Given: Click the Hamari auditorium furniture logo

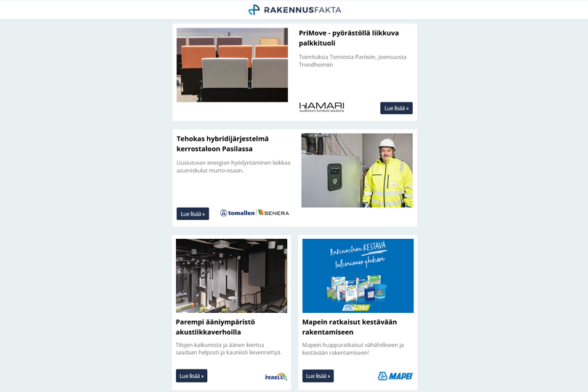Looking at the screenshot, I should point(321,107).
